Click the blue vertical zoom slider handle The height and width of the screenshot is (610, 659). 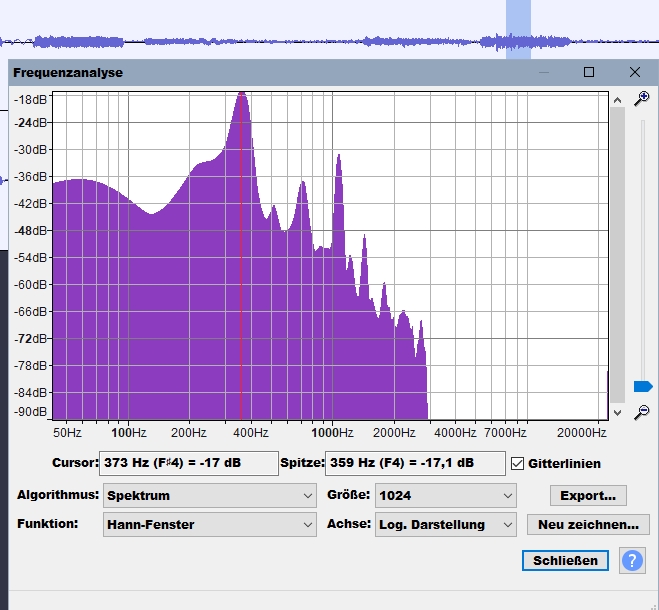pyautogui.click(x=643, y=386)
